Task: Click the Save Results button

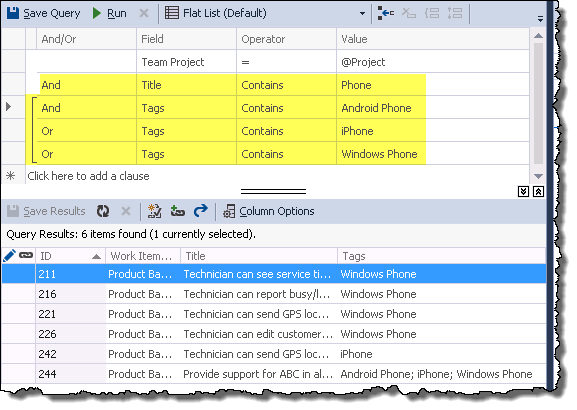Action: tap(46, 211)
